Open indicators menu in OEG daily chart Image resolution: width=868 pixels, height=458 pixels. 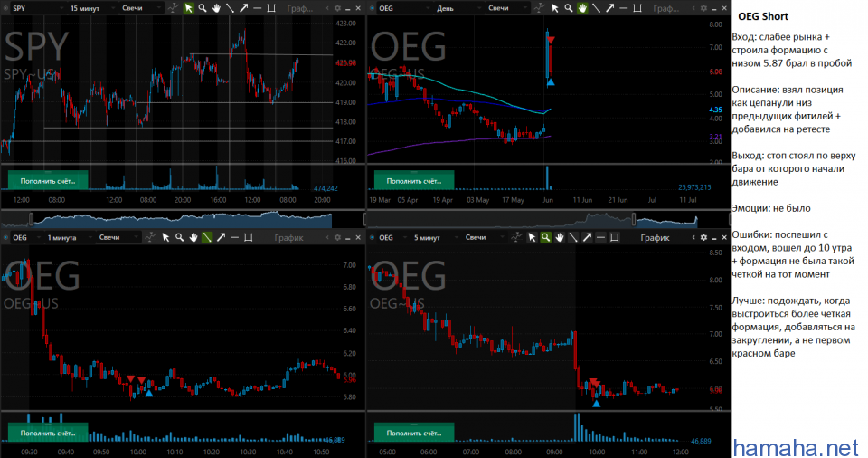click(539, 8)
